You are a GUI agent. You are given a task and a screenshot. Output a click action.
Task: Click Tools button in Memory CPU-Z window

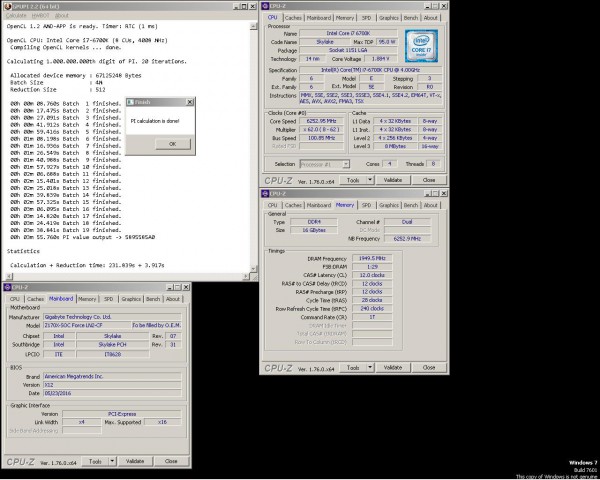tap(353, 367)
